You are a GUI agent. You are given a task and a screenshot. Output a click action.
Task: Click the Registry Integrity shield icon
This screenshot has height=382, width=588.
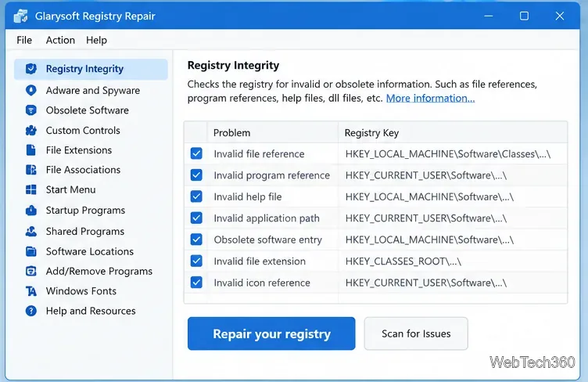click(x=31, y=69)
